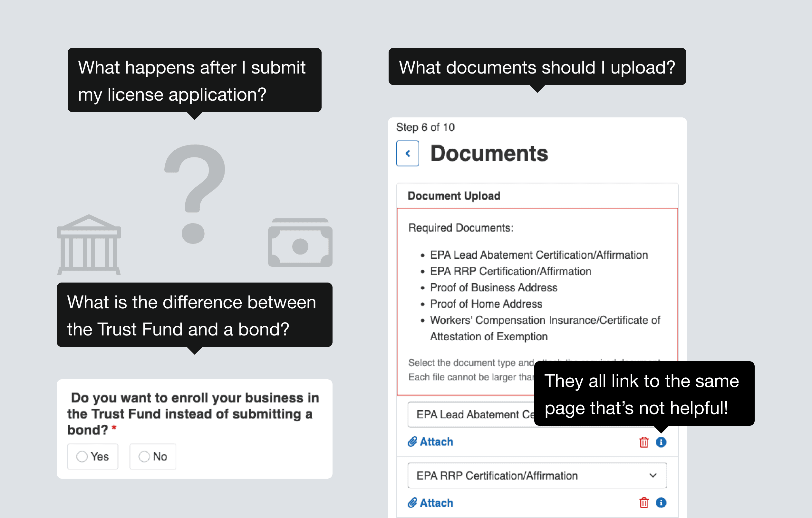Click the Document Upload section header
Viewport: 812px width, 518px height.
point(454,196)
